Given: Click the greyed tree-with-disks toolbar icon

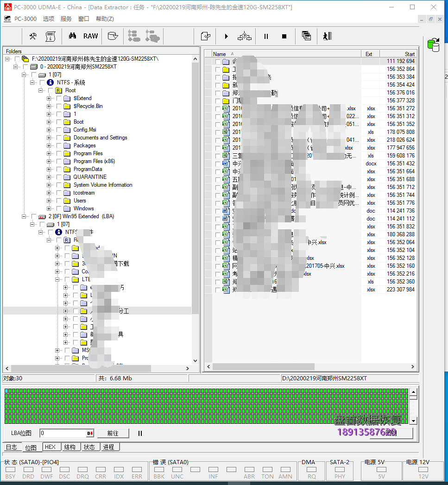Looking at the screenshot, I should (152, 36).
